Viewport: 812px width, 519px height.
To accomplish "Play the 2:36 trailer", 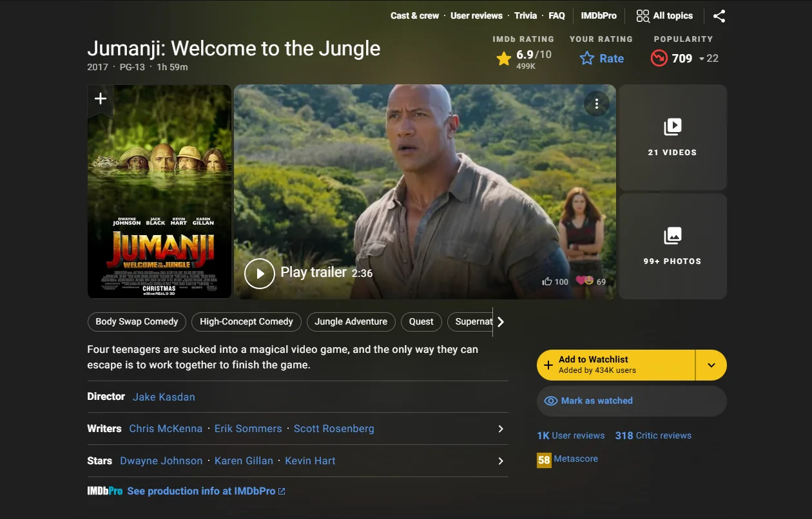I will (x=260, y=273).
